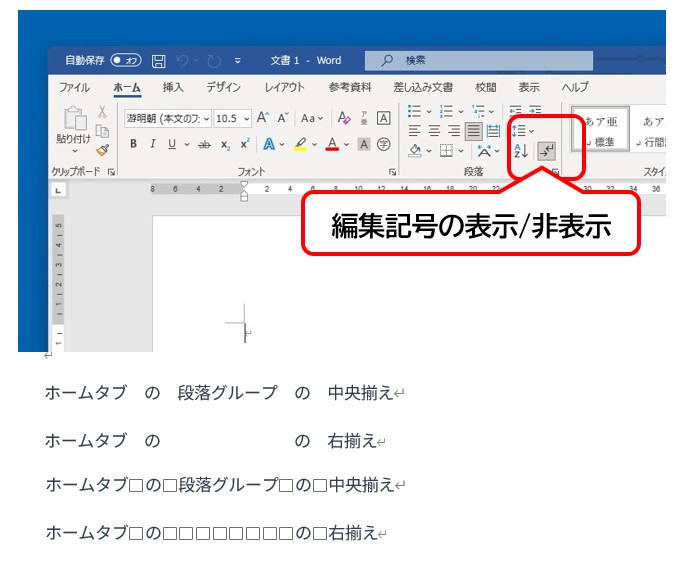Click the Copy icon under the scissors
The width and height of the screenshot is (682, 571).
pos(102,131)
